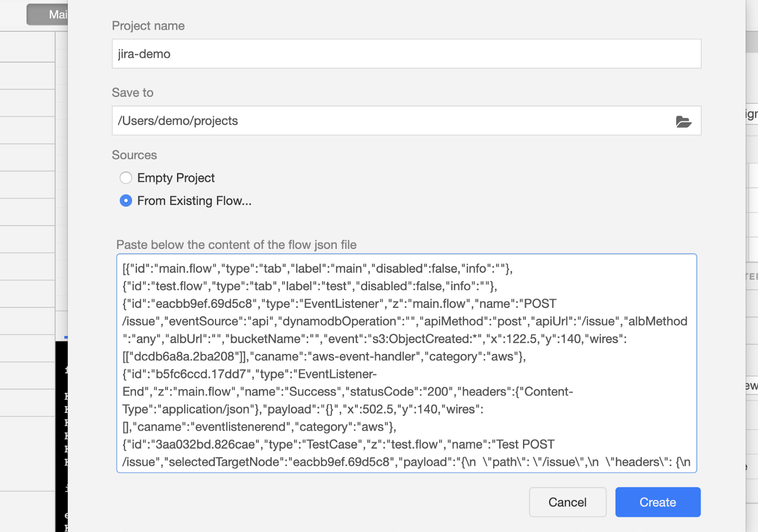Image resolution: width=758 pixels, height=532 pixels.
Task: Click the Sources heading
Action: [x=134, y=155]
